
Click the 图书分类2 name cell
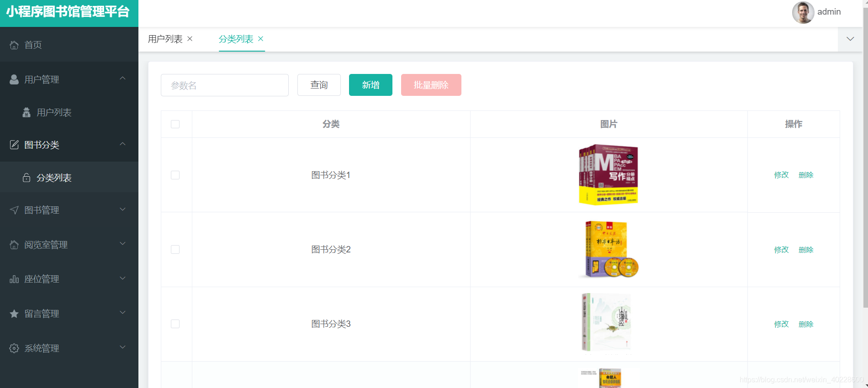pos(331,250)
